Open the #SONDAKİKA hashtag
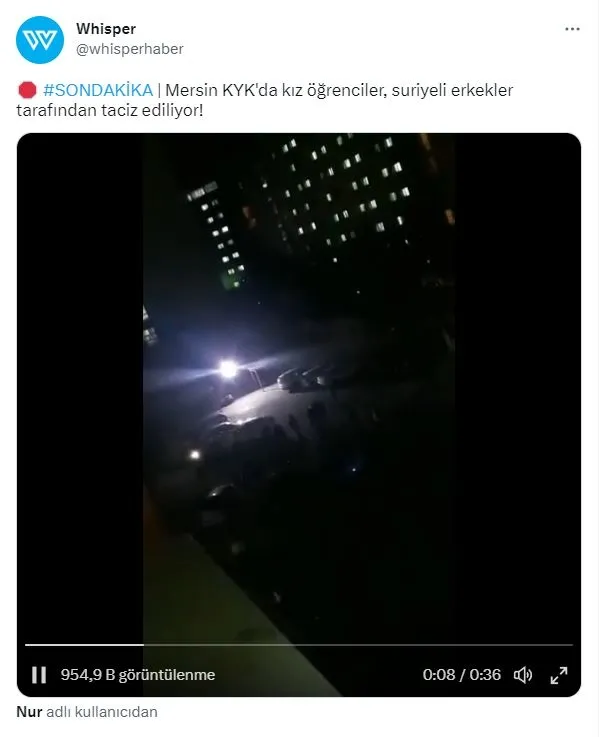602x737 pixels. [98, 90]
